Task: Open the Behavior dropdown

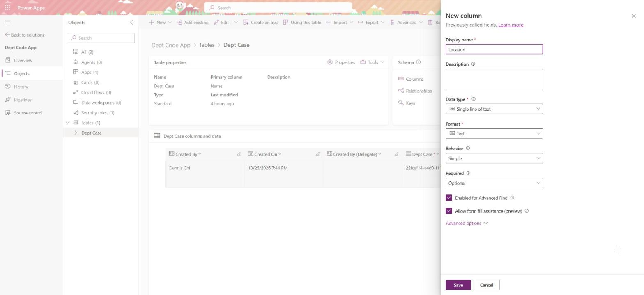Action: [494, 158]
